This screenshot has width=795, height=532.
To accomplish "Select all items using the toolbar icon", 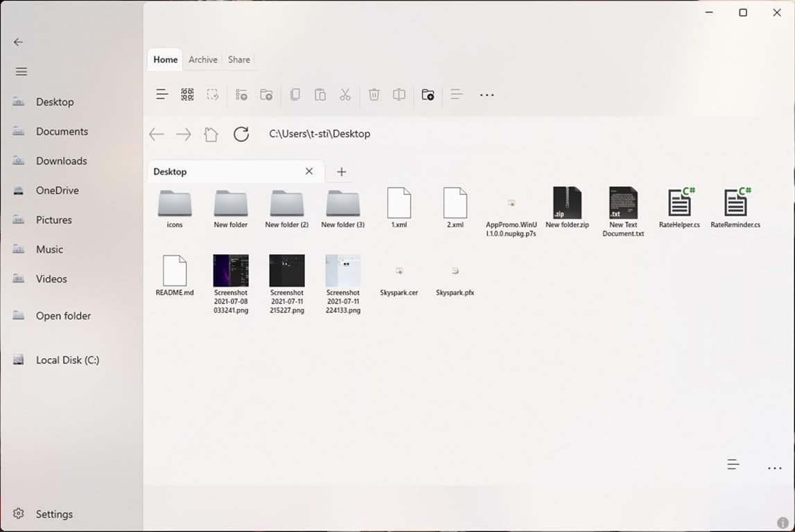I will click(x=186, y=94).
